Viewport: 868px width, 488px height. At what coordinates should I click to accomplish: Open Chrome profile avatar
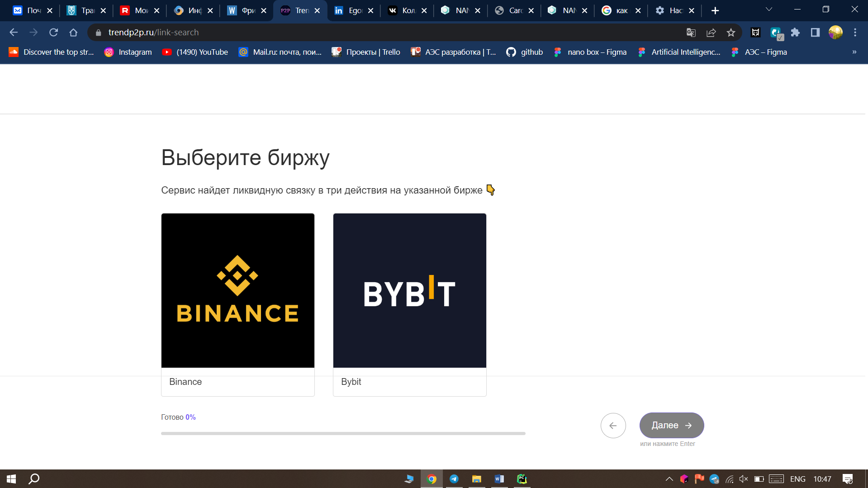835,33
